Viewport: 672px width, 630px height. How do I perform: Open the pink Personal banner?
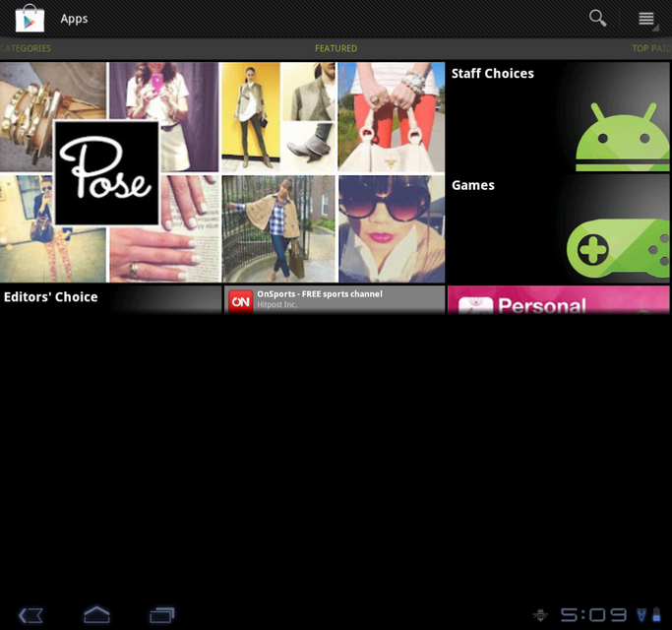(x=559, y=300)
